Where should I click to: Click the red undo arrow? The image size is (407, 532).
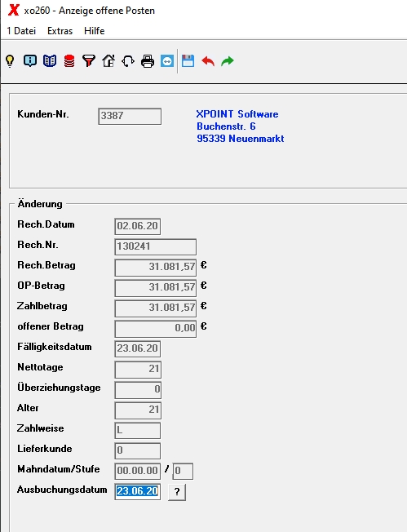(208, 61)
